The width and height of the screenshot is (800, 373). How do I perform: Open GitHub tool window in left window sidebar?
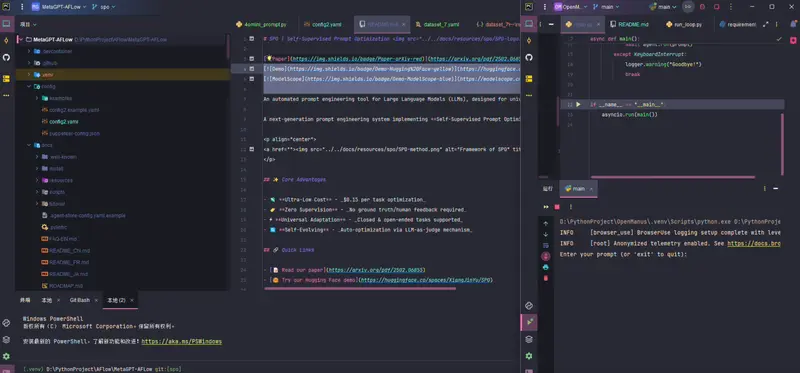6,58
